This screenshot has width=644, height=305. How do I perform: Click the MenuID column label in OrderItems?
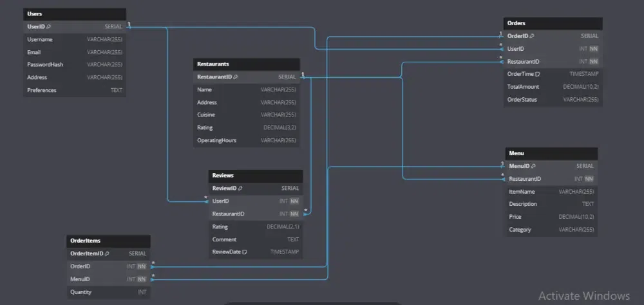pos(80,279)
